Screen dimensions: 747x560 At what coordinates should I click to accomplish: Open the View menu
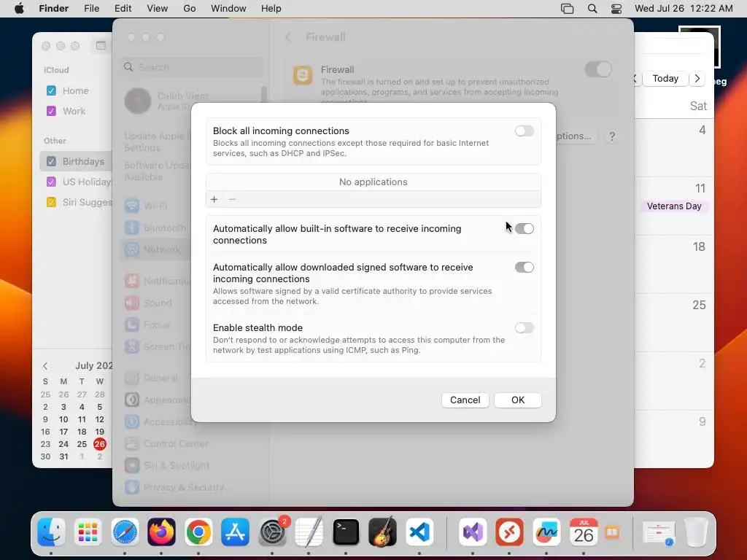158,9
